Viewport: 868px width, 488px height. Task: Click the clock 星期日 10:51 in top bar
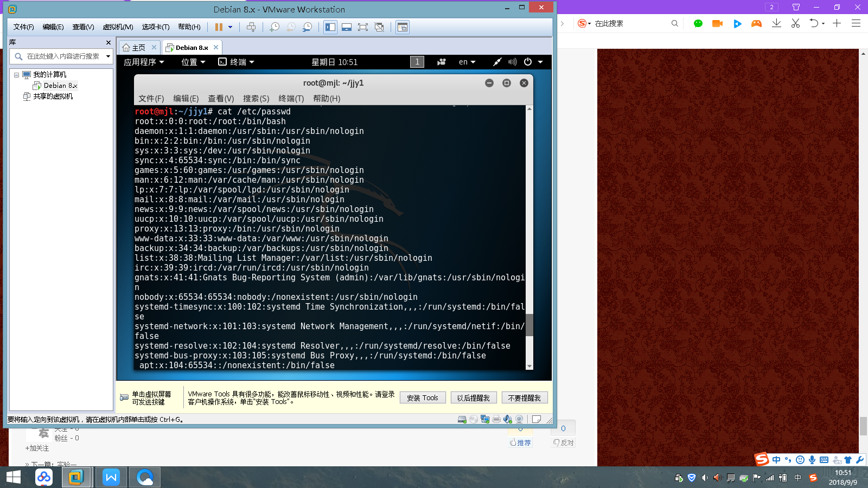[x=334, y=62]
